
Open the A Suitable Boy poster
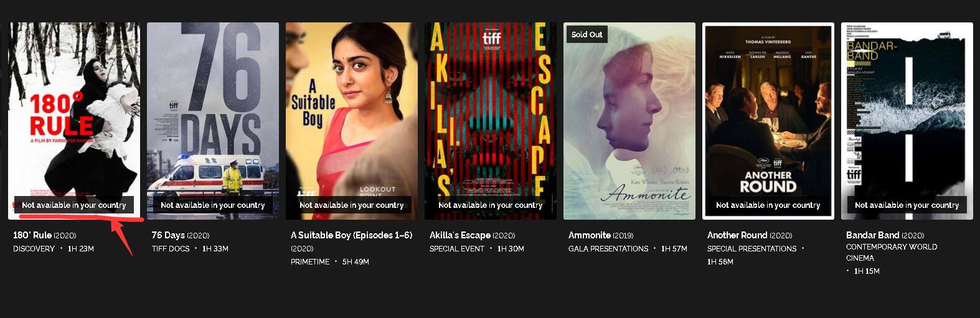[x=352, y=121]
